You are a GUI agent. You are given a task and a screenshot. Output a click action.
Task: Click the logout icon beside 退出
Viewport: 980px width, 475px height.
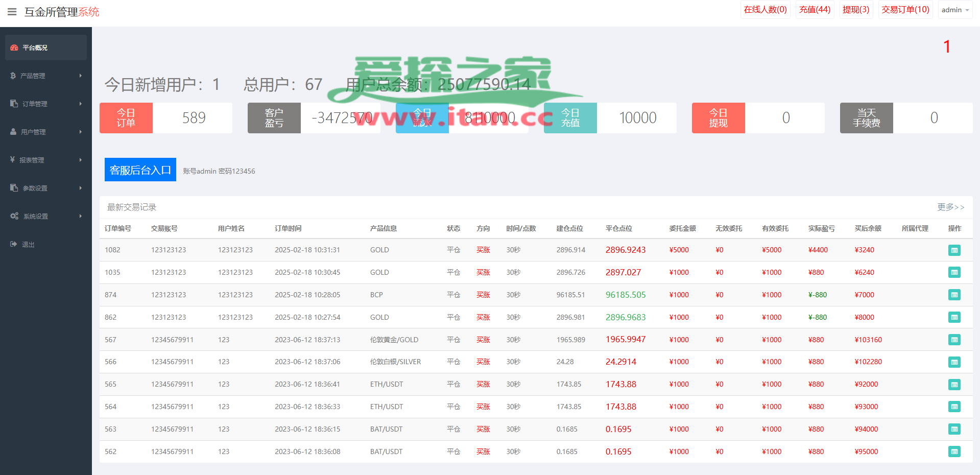coord(14,244)
